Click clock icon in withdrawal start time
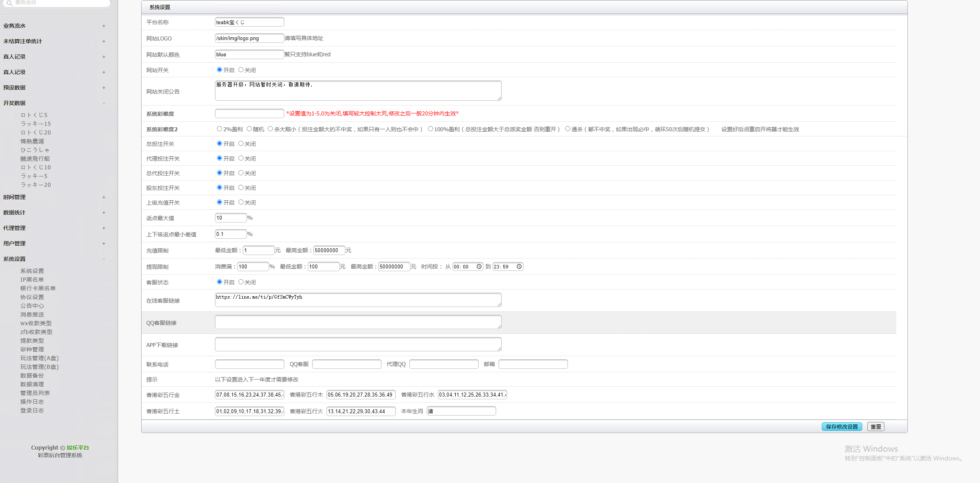 (479, 266)
